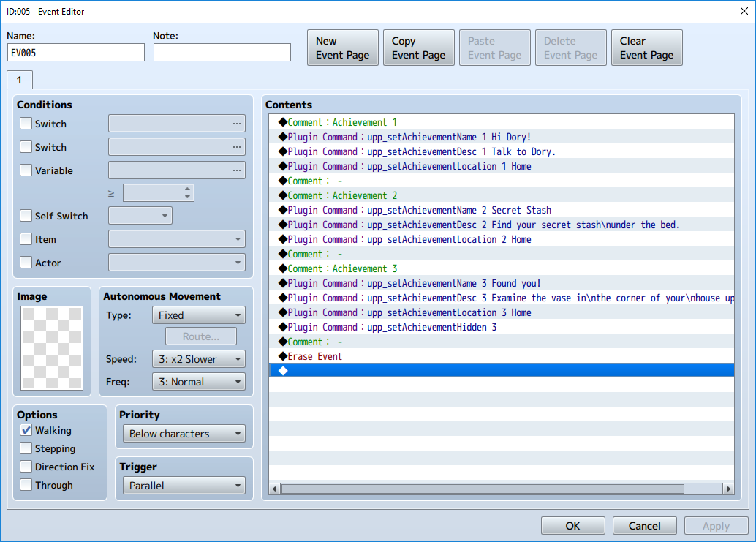
Task: Open the Autonomous Movement Type dropdown
Action: [198, 315]
